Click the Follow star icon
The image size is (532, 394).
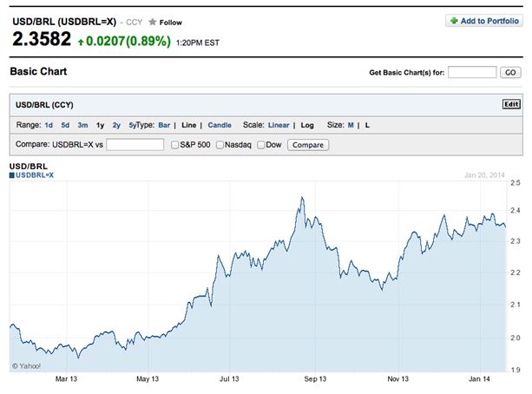153,22
